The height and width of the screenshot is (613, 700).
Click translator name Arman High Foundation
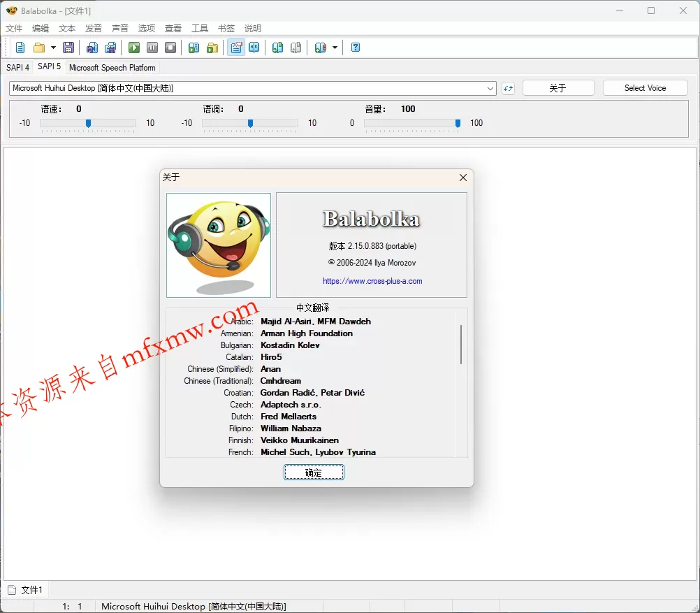click(x=307, y=333)
